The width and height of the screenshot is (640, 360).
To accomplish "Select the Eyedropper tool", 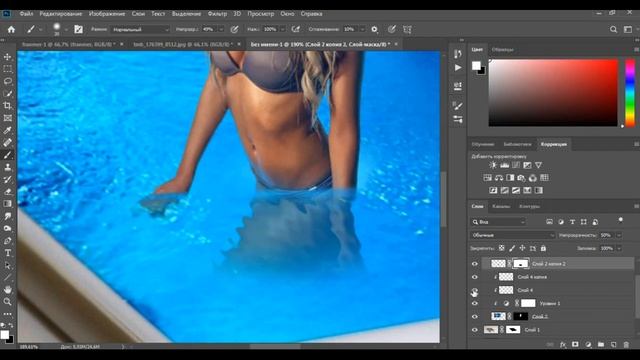I will click(7, 130).
